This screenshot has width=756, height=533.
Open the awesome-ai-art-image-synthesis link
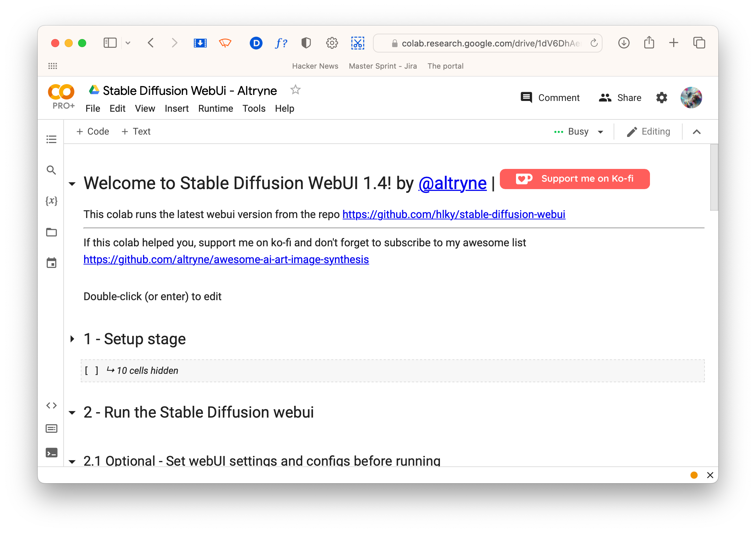click(226, 259)
